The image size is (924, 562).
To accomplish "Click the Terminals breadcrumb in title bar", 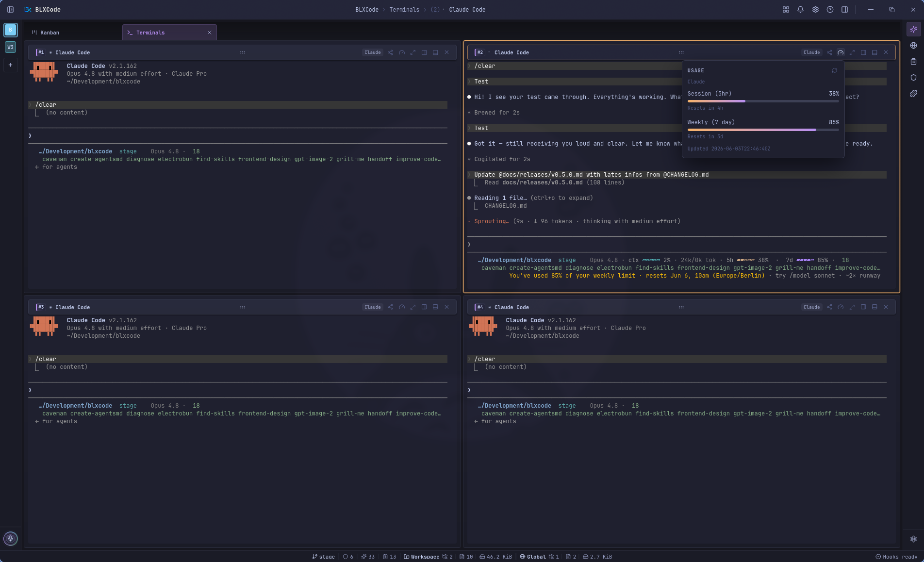I will (404, 10).
